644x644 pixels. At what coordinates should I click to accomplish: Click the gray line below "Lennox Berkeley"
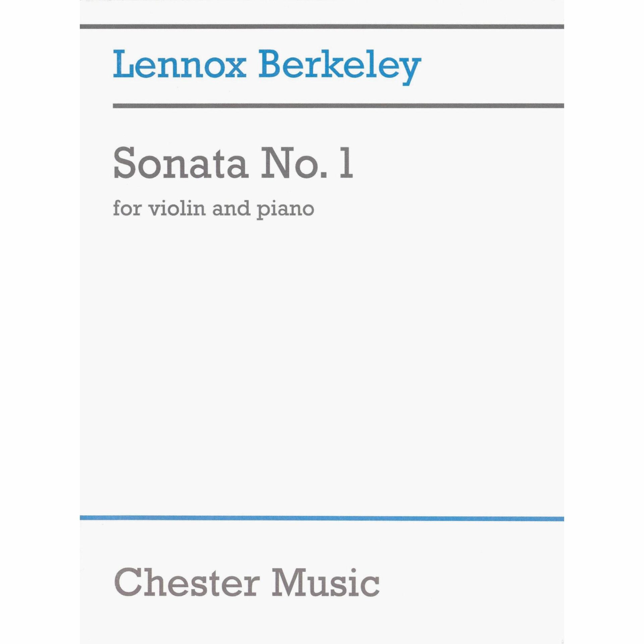338,106
